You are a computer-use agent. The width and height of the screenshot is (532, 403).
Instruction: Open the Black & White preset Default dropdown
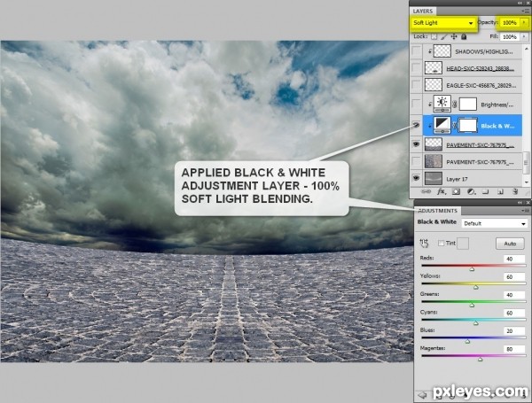point(495,223)
